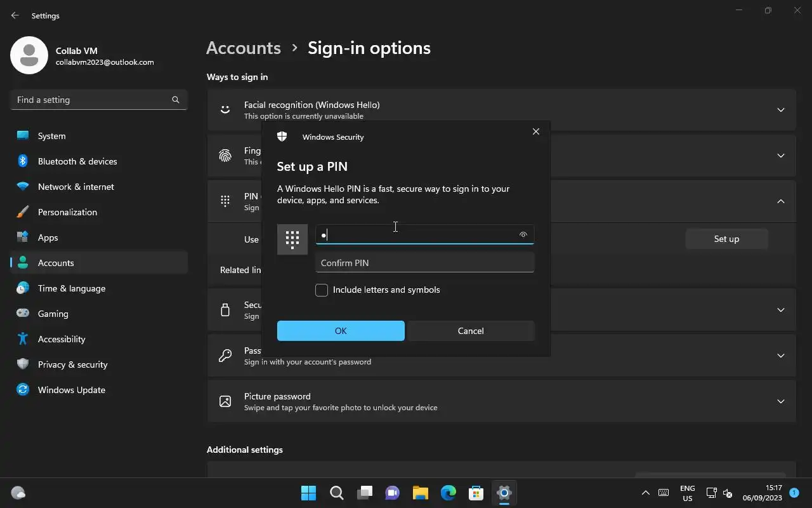The width and height of the screenshot is (812, 508).
Task: Open Accessibility settings
Action: (x=99, y=339)
